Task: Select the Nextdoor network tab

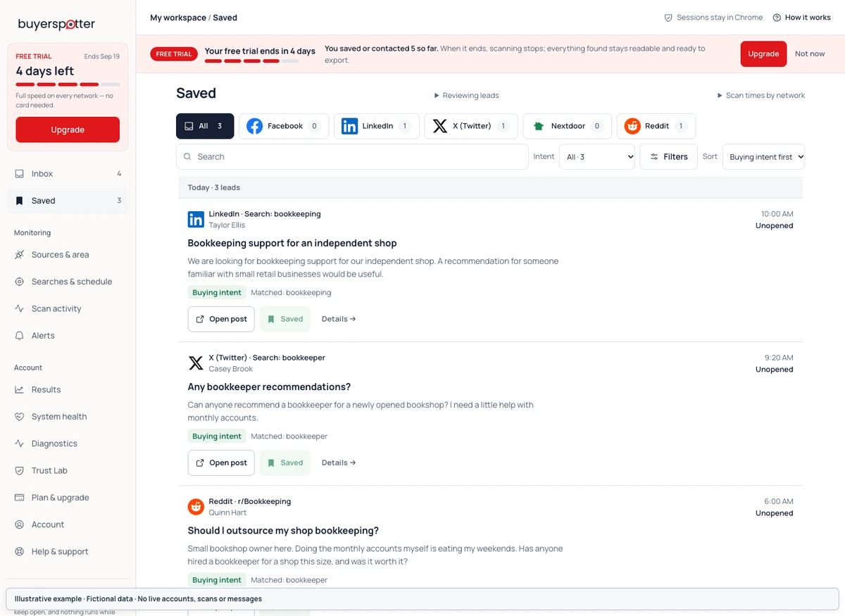Action: (x=568, y=126)
